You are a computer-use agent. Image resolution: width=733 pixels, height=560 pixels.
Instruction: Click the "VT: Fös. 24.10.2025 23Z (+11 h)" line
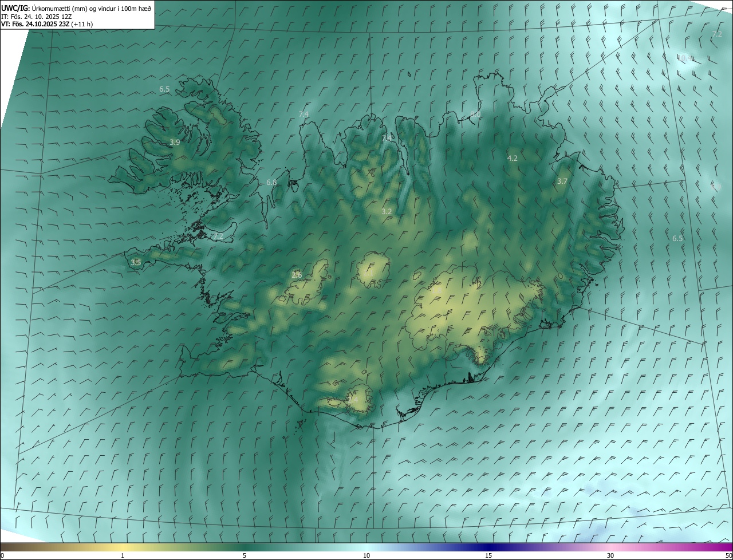[47, 24]
